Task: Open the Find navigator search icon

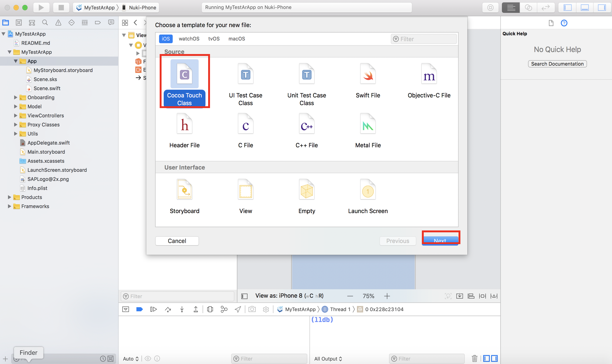Action: [x=45, y=23]
